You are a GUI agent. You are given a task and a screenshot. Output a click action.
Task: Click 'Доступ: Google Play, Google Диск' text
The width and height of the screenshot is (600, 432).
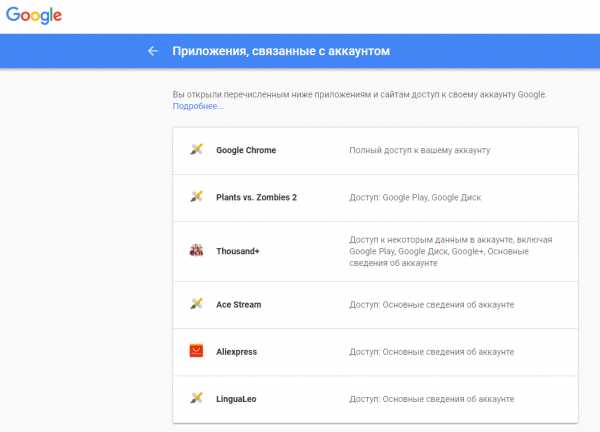415,197
